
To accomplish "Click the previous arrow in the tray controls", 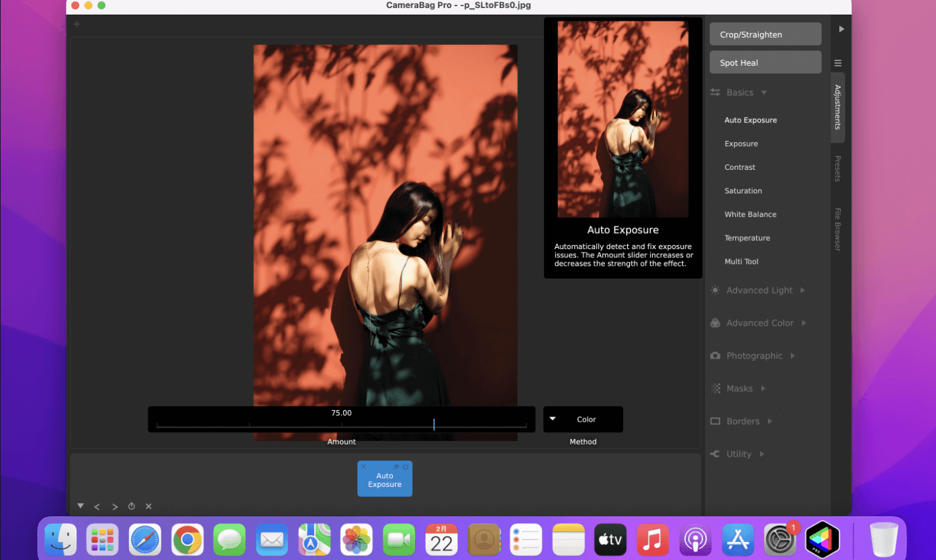I will click(97, 507).
